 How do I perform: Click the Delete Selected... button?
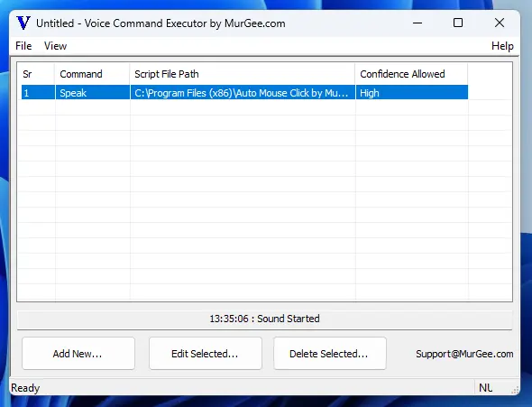(330, 354)
